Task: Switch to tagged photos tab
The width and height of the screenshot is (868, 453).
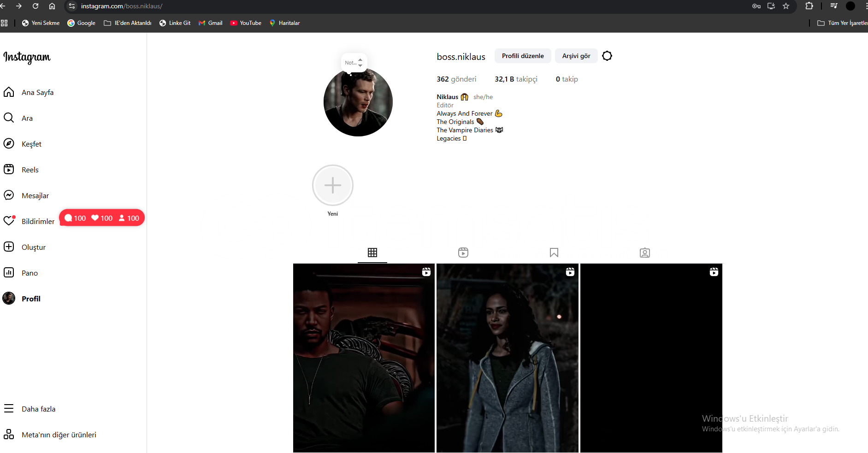Action: click(645, 253)
